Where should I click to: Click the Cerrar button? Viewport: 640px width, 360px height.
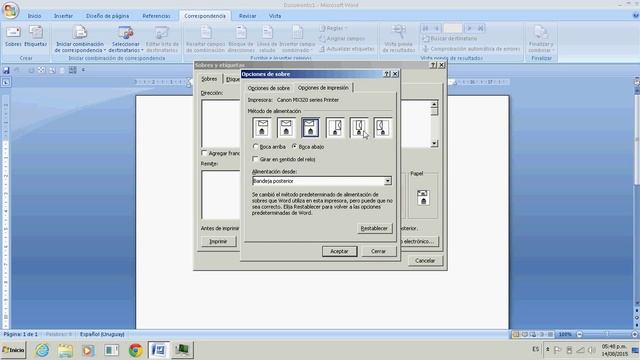click(x=378, y=251)
